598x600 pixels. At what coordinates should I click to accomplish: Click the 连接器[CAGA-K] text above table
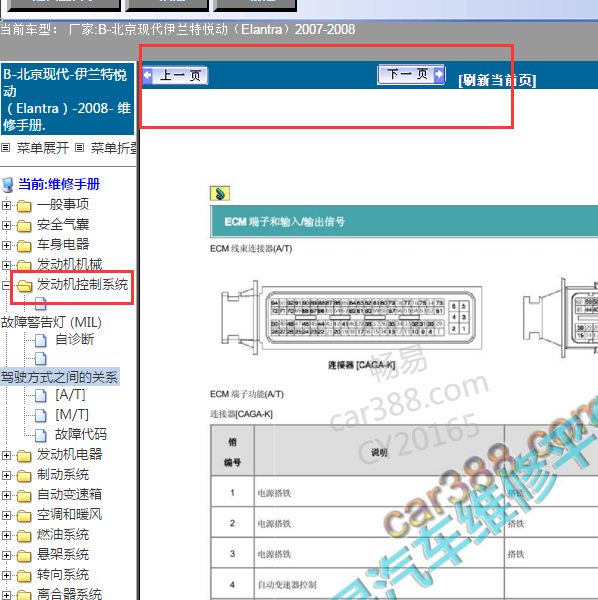coord(241,414)
